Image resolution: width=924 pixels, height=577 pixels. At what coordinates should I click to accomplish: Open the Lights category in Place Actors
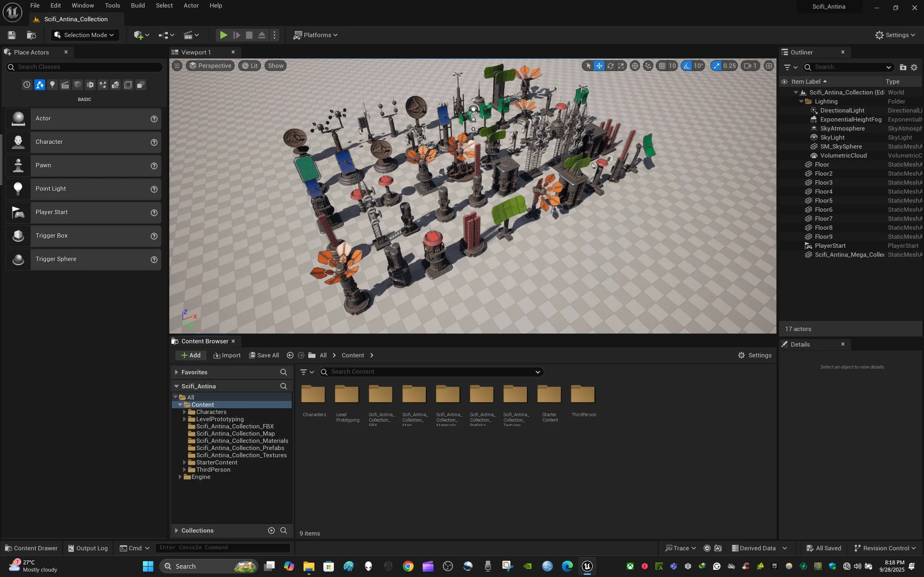point(52,85)
